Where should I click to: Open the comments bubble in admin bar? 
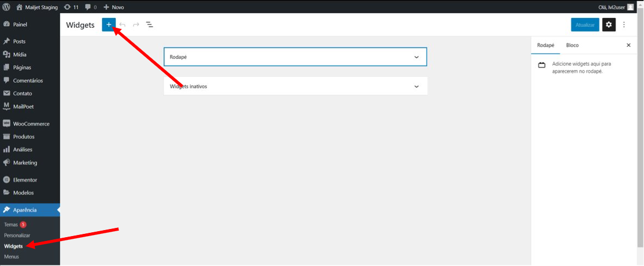91,7
